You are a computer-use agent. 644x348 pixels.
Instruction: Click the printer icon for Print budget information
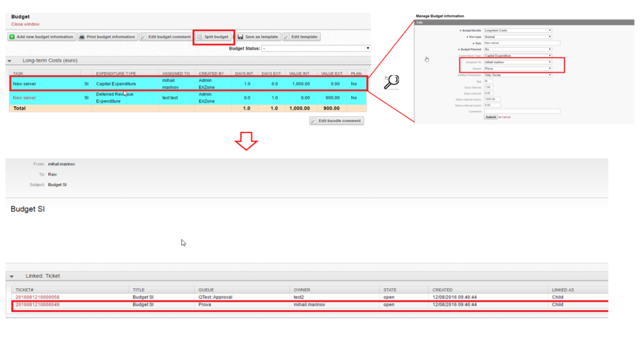pos(82,37)
